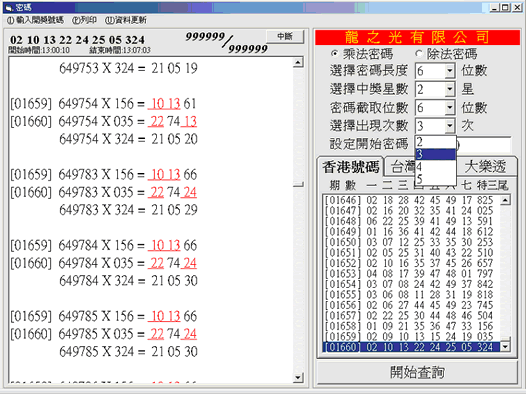Click the down arrow of lottery list scrollbar

[505, 347]
